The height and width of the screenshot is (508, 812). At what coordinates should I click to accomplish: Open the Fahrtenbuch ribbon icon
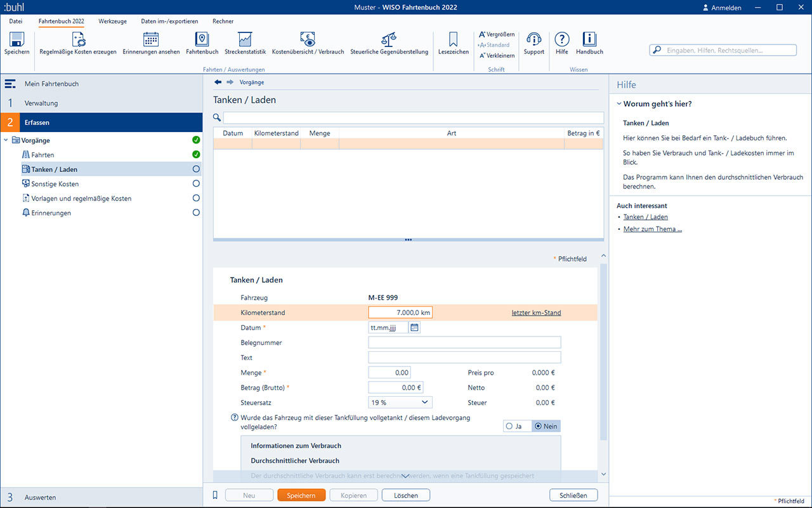coord(202,39)
